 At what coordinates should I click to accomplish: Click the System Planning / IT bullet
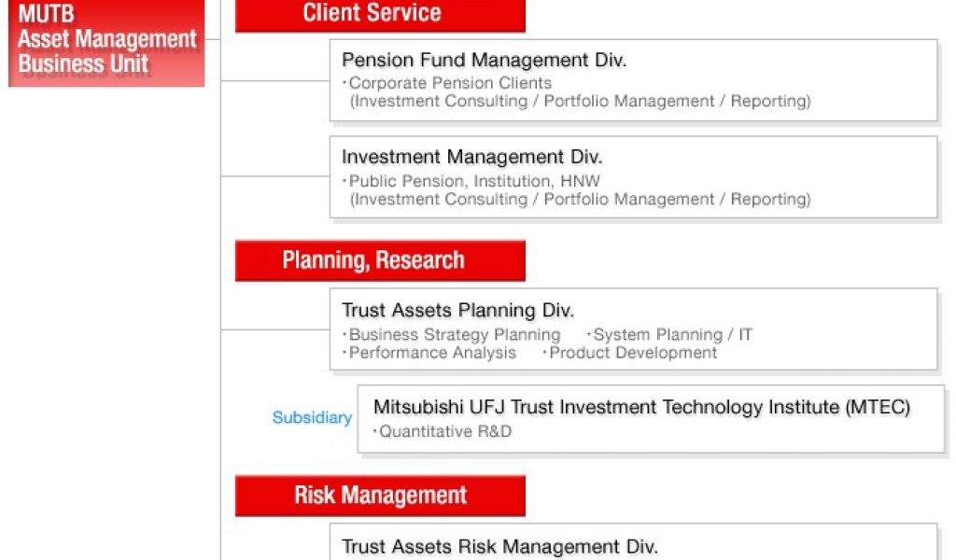(672, 334)
